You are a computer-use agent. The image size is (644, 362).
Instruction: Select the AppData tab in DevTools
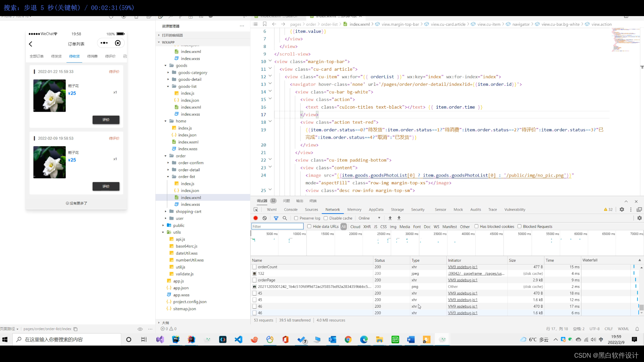pos(376,209)
